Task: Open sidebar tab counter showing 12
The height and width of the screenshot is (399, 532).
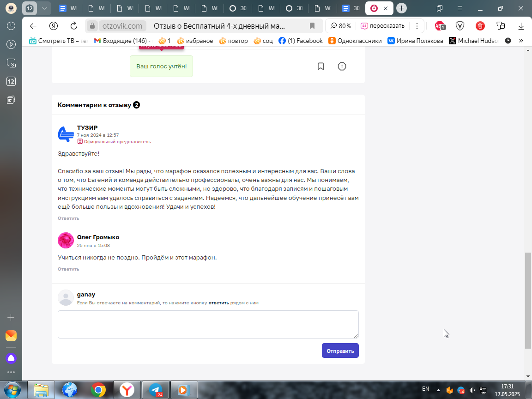Action: pyautogui.click(x=11, y=81)
